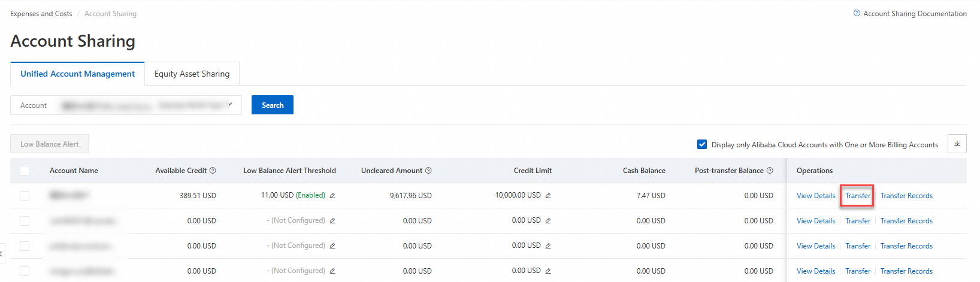
Task: Open Transfer Records for the third row
Action: (906, 246)
